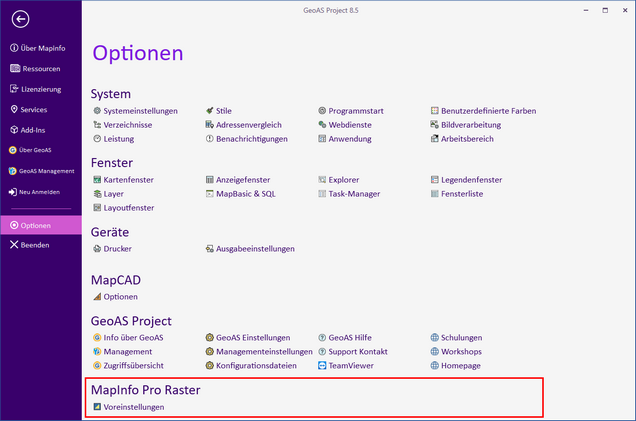Click the GeoAS Hilfe question icon
Viewport: 636px width, 421px height.
pos(322,338)
